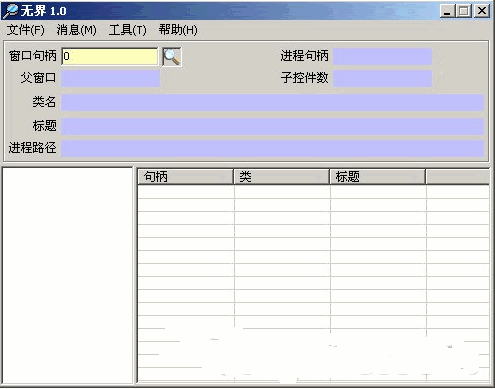Open the 消息(M) menu

(x=76, y=30)
